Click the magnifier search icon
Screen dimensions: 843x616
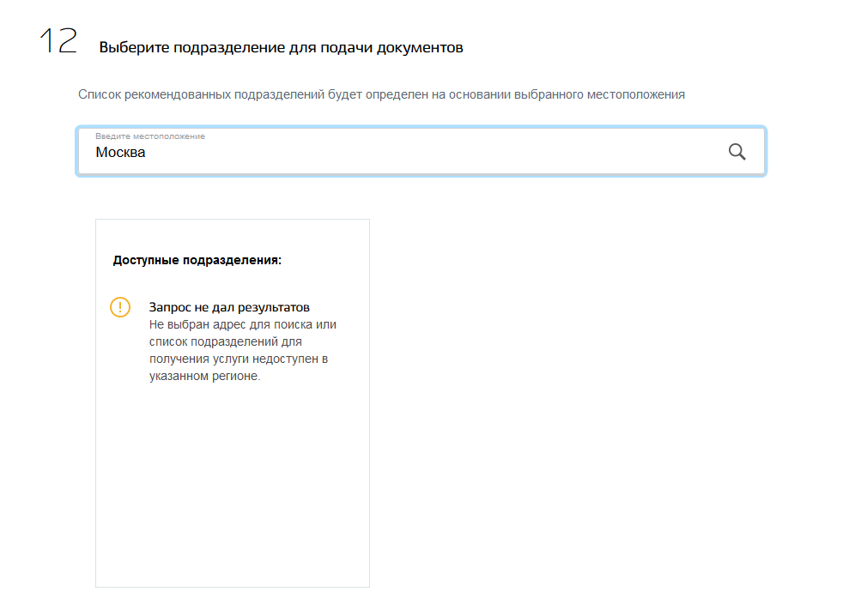[x=737, y=152]
